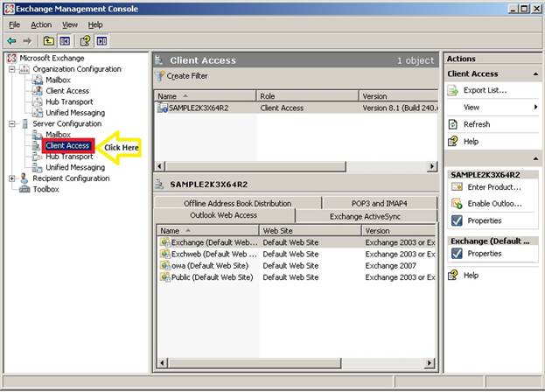Collapse the Client Access section in Actions pane
The height and width of the screenshot is (392, 545).
tap(535, 74)
